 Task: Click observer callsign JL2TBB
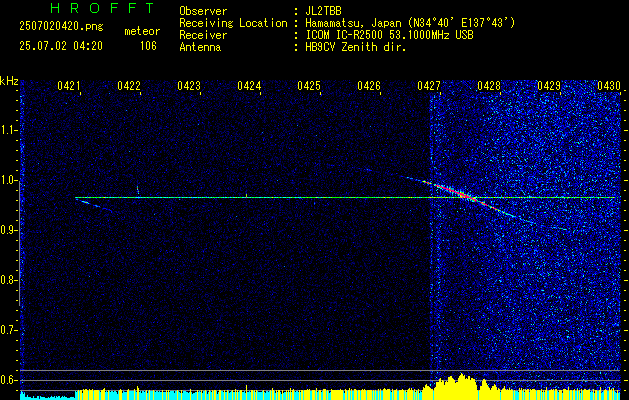tap(323, 11)
